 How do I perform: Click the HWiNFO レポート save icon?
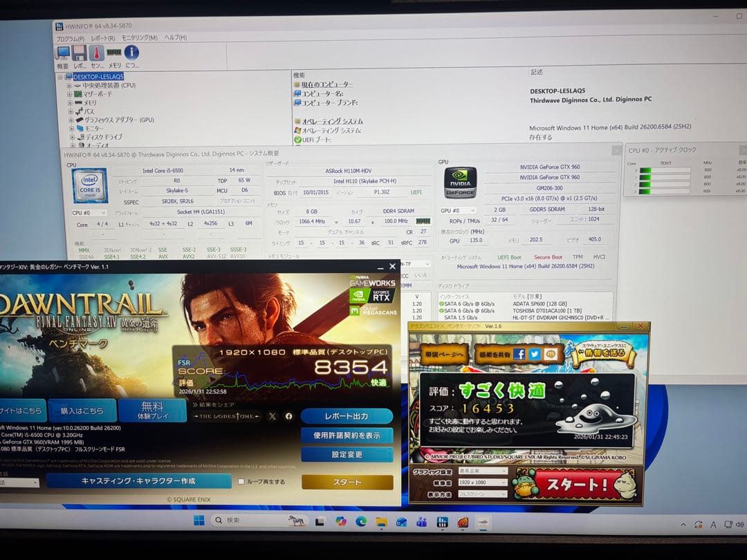tap(78, 54)
